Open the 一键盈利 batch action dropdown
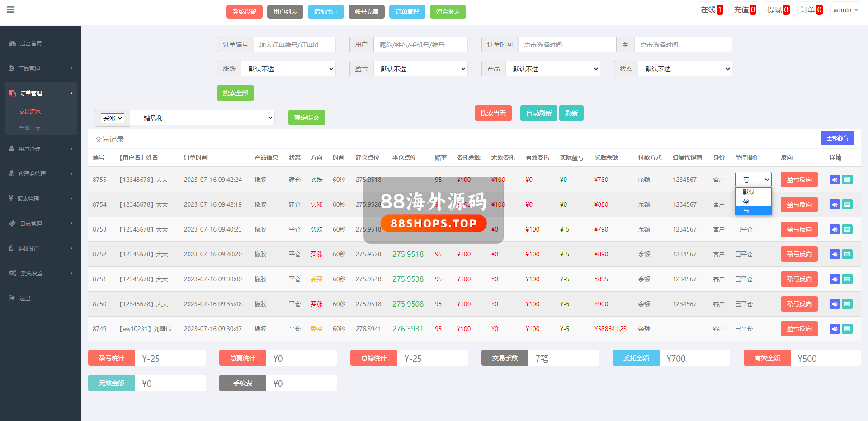The image size is (868, 421). click(x=203, y=118)
